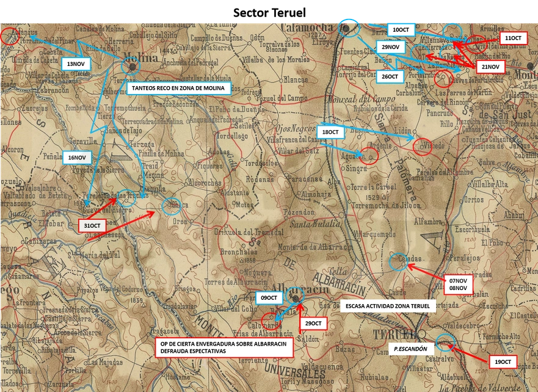Click the blue circle at Calamocha
Viewport: 538px width, 392px height.
349,29
